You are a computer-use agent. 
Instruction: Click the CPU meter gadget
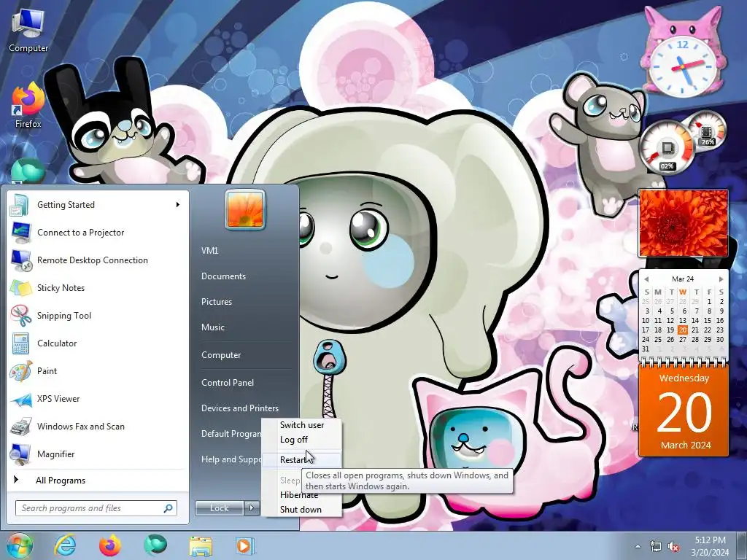[x=666, y=147]
